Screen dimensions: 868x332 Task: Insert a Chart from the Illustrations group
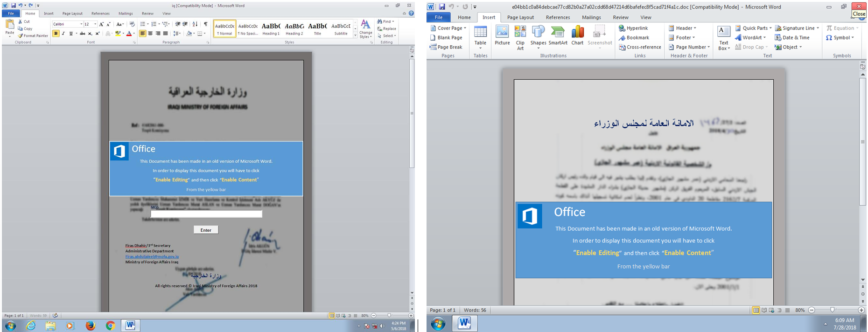tap(577, 36)
